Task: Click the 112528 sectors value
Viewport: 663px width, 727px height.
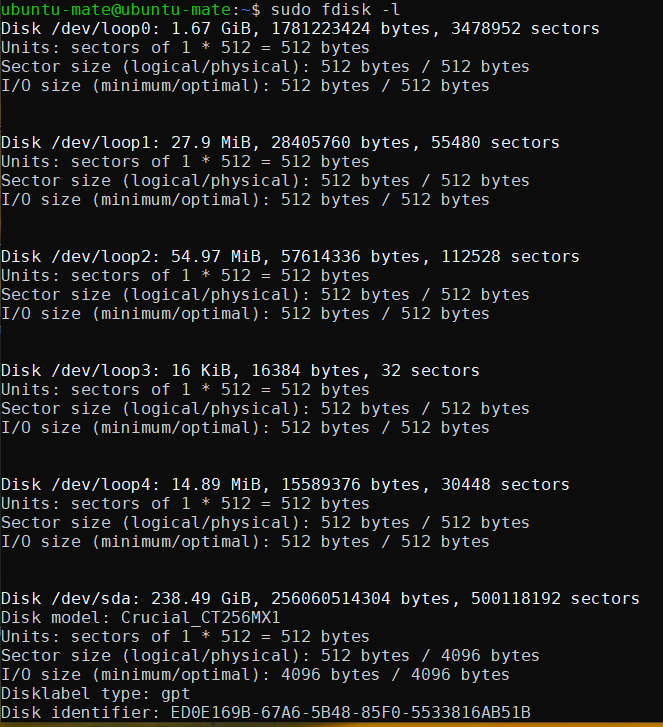Action: pos(510,257)
